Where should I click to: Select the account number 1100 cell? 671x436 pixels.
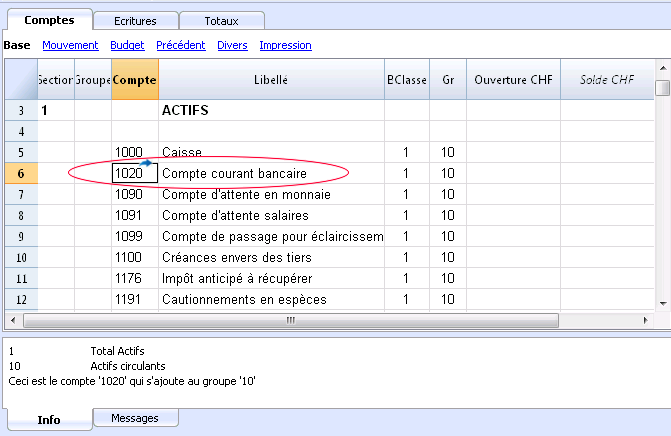(x=135, y=257)
